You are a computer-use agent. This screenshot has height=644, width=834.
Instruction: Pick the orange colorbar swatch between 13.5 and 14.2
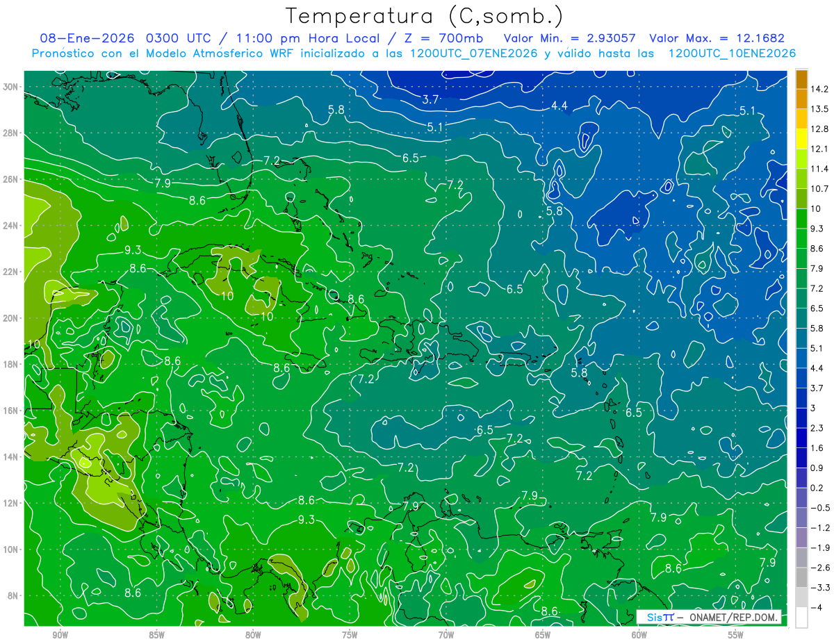coord(801,99)
